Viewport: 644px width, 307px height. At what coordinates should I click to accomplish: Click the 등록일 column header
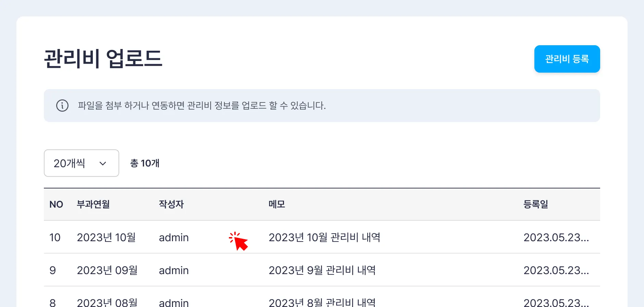536,204
